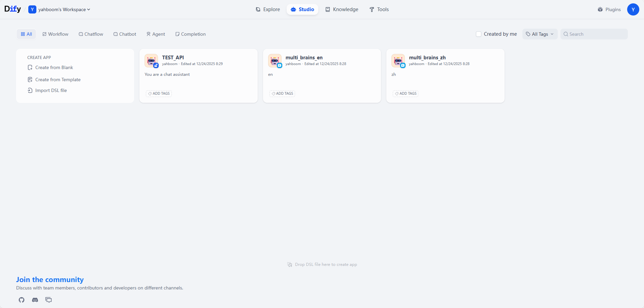Add tags to multi_brains_en app
Image resolution: width=644 pixels, height=308 pixels.
coord(282,93)
